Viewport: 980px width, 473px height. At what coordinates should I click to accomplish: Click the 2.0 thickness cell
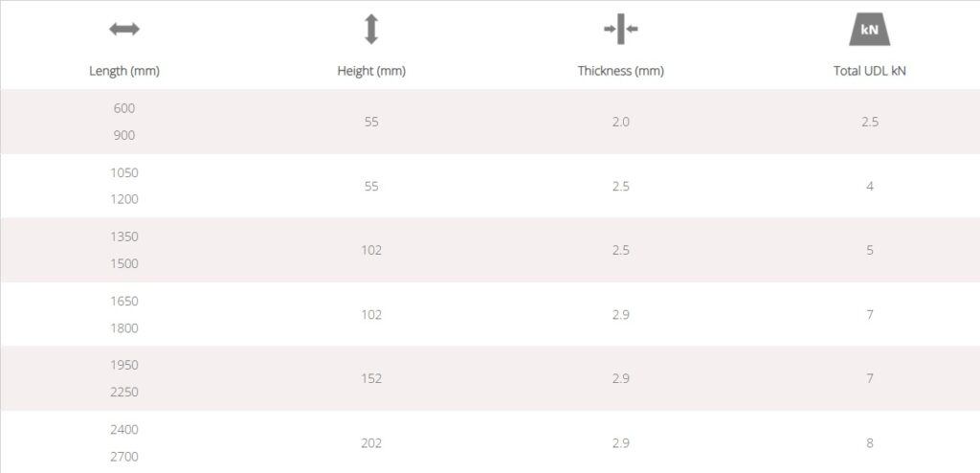click(620, 122)
